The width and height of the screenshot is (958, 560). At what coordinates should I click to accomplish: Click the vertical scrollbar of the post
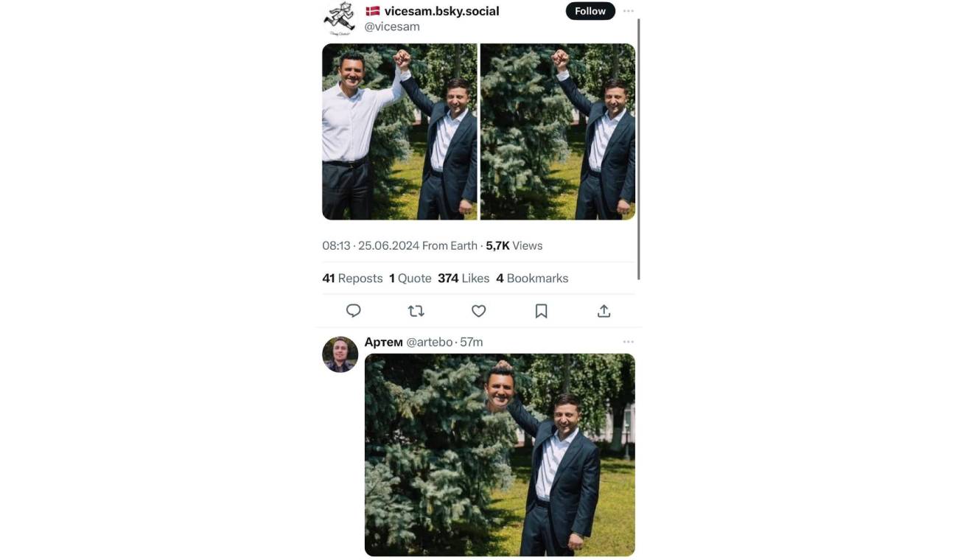tap(639, 147)
